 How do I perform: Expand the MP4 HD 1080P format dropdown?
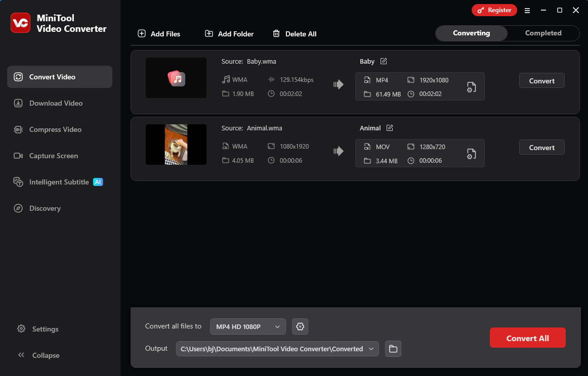click(247, 326)
